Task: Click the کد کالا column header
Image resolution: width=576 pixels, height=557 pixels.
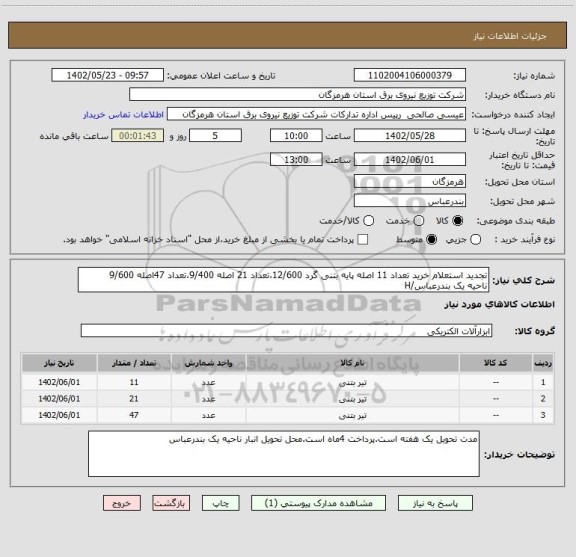Action: tap(496, 363)
